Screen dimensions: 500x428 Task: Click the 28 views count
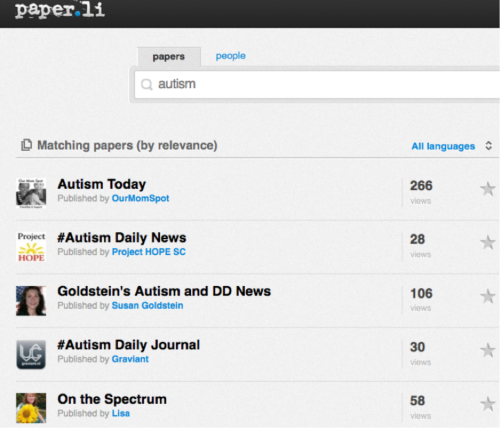(417, 240)
